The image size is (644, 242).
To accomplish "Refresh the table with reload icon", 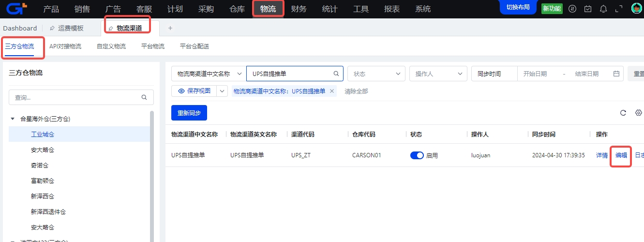I will 623,113.
